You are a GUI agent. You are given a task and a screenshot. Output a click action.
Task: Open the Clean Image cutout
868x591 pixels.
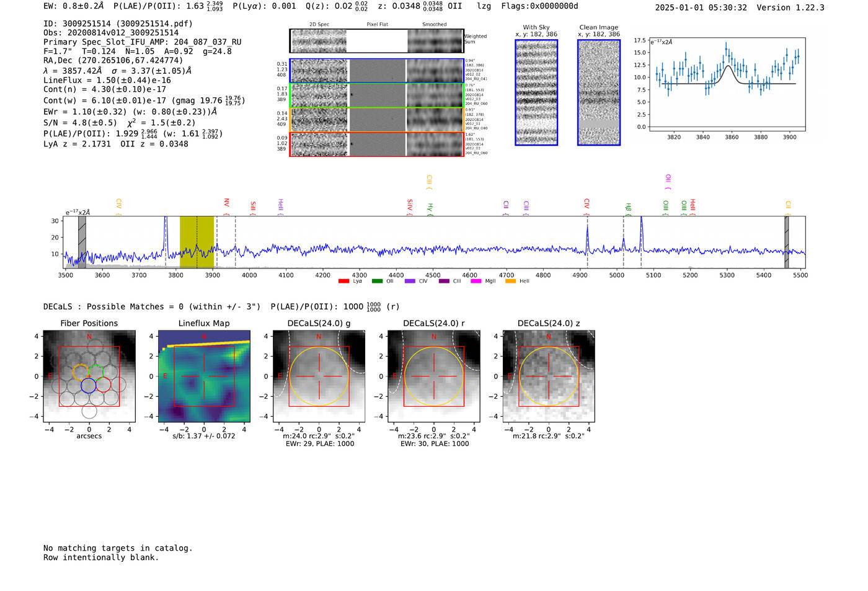(x=599, y=92)
